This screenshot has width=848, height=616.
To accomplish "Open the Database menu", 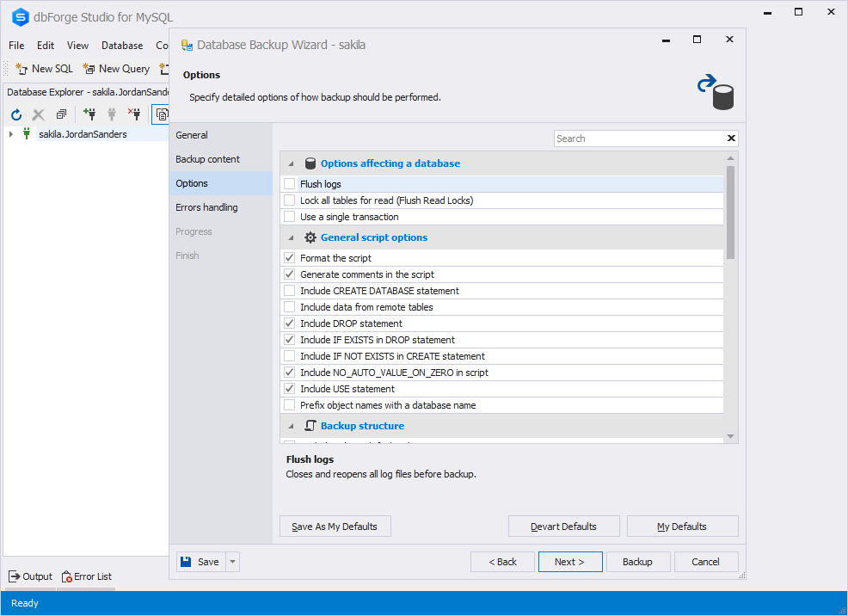I will (x=122, y=46).
